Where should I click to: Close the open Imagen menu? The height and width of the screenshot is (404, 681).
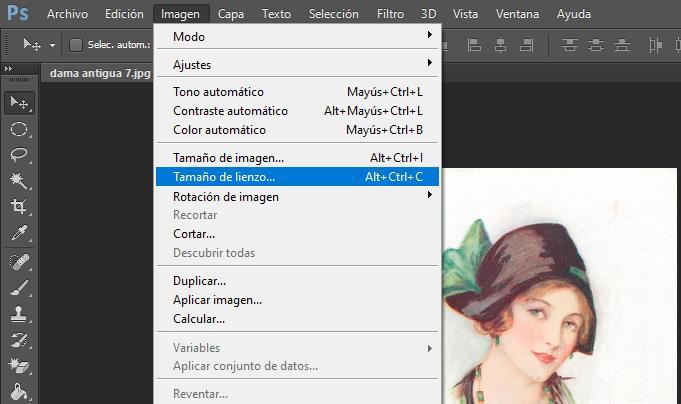tap(180, 14)
